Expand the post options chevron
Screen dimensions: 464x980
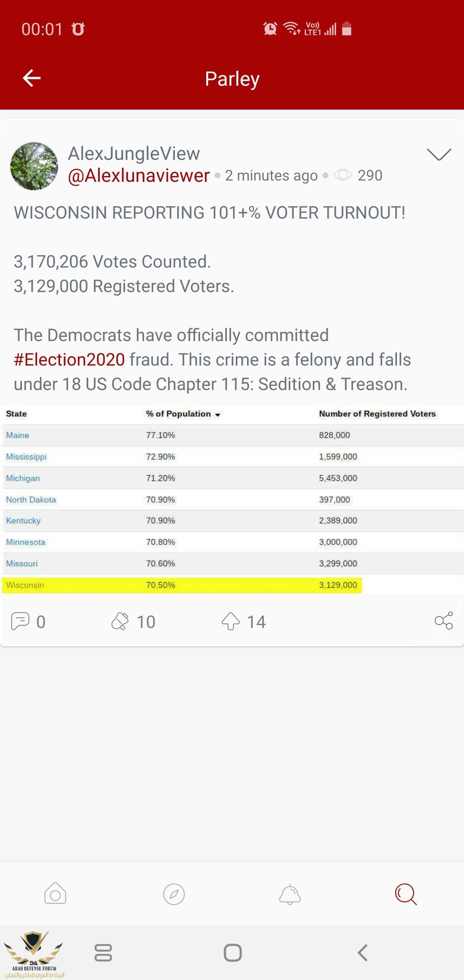coord(439,154)
